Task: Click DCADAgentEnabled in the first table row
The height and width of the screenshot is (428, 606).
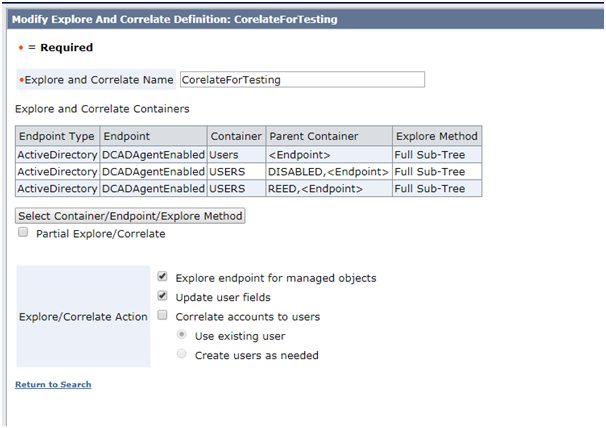Action: pyautogui.click(x=153, y=155)
